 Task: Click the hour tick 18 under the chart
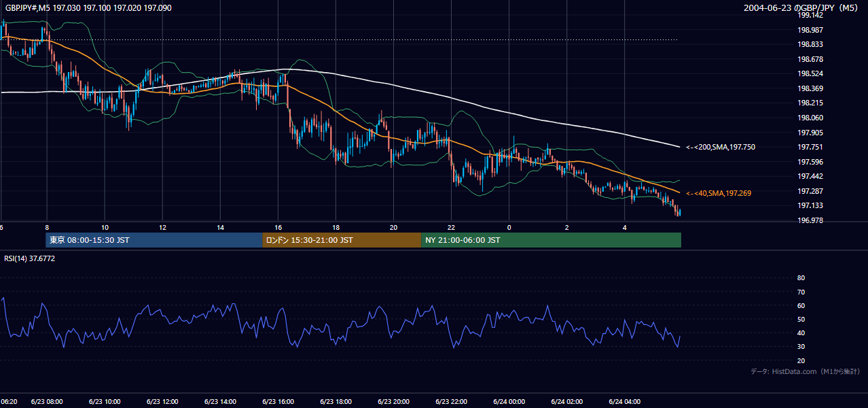[x=336, y=227]
